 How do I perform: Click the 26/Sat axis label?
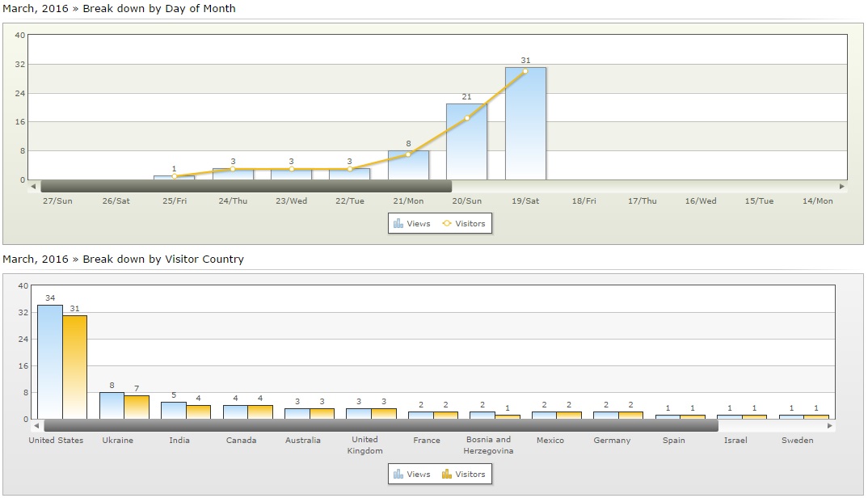(116, 201)
